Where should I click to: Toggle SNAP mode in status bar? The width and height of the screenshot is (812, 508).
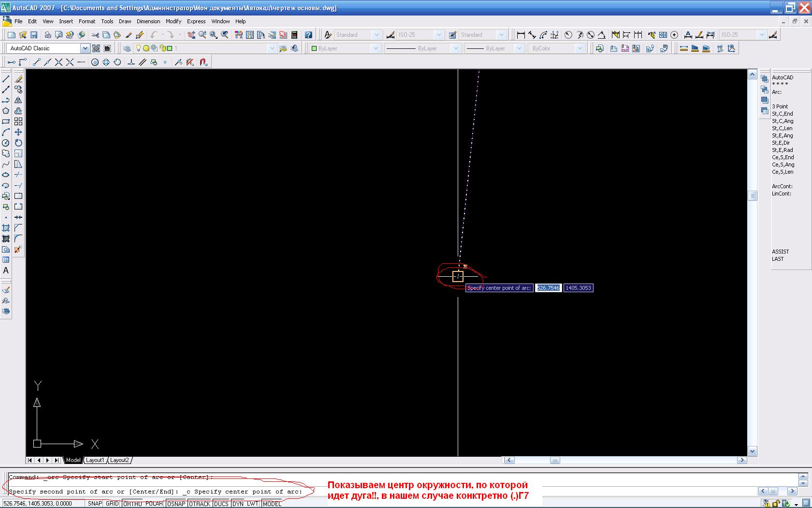(x=95, y=504)
